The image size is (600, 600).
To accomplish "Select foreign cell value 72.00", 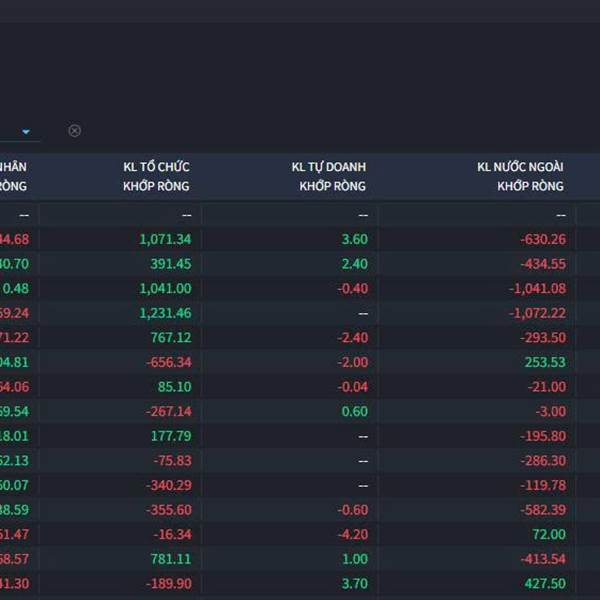I will 549,534.
